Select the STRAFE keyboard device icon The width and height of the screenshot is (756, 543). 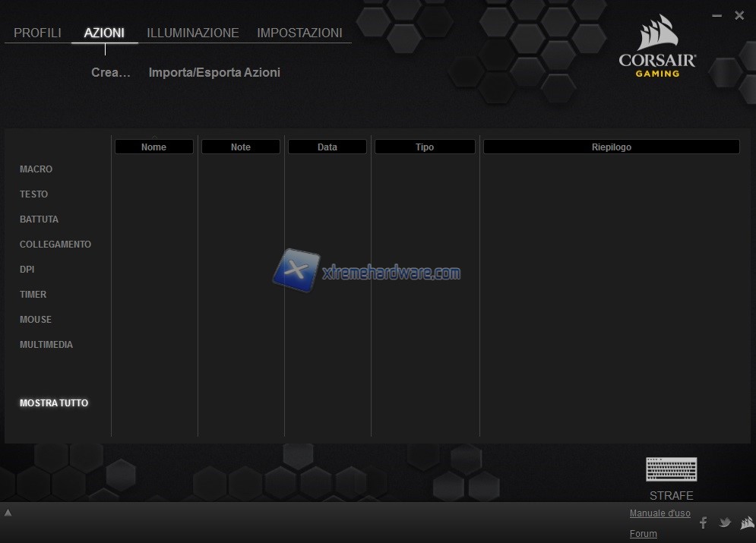tap(671, 469)
